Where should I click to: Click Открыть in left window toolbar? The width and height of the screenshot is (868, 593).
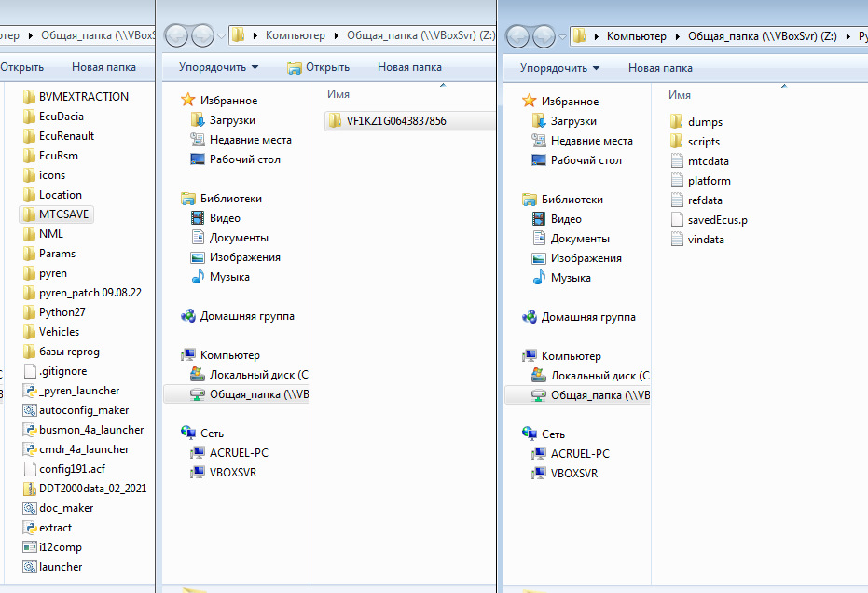(22, 67)
